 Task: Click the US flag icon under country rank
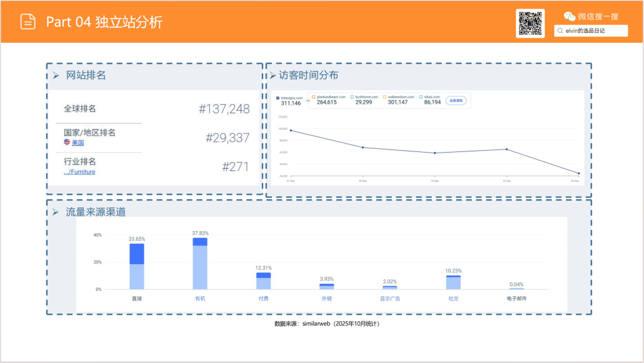click(x=67, y=142)
